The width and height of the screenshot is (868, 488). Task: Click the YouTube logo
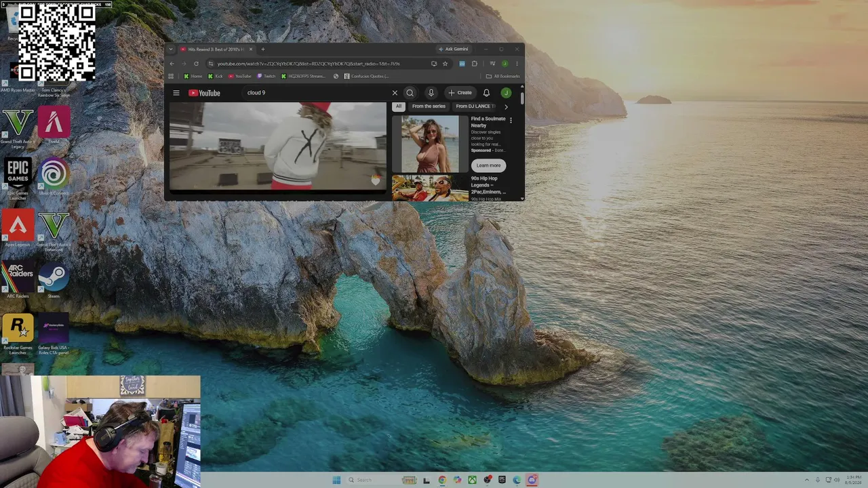pyautogui.click(x=204, y=93)
